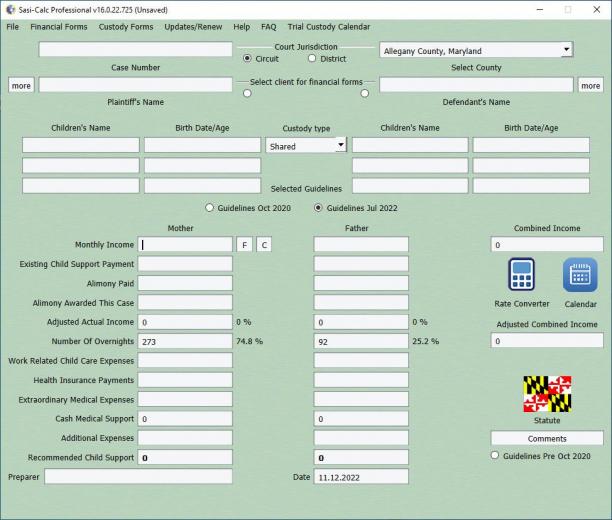
Task: Click the Defendant's Name field
Action: pyautogui.click(x=476, y=85)
